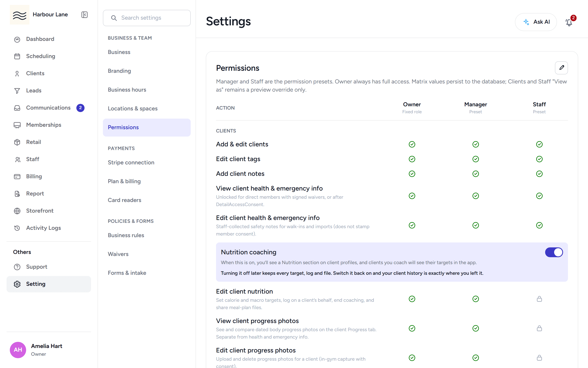Focus the Search settings field
Screen dimensions: 588x368
(x=147, y=18)
